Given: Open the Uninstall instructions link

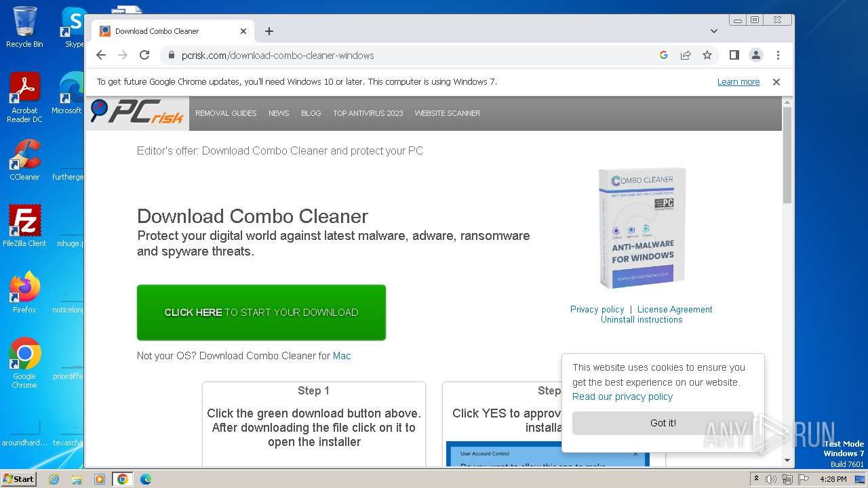Looking at the screenshot, I should point(642,319).
